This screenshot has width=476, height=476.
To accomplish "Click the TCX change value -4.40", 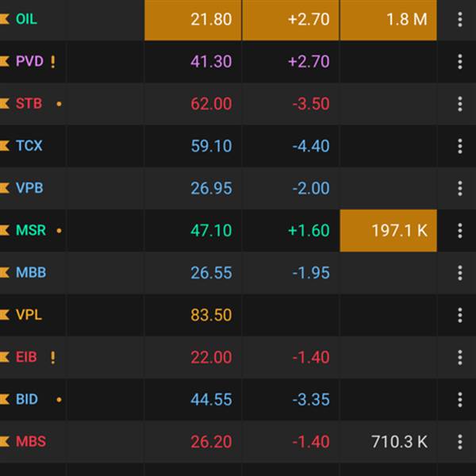I will (309, 146).
